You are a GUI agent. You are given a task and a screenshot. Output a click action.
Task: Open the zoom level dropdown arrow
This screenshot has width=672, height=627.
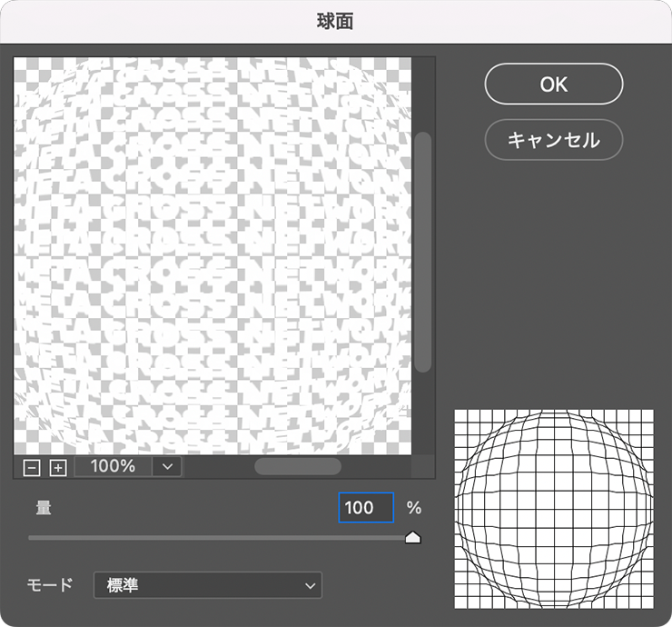167,466
